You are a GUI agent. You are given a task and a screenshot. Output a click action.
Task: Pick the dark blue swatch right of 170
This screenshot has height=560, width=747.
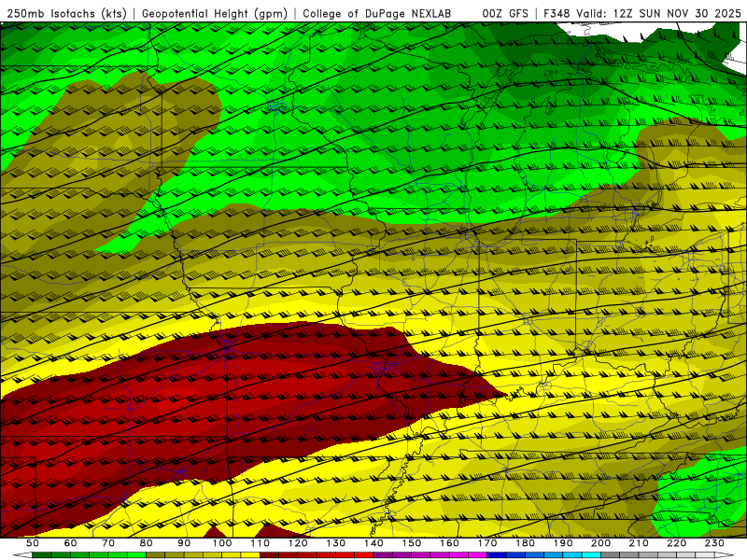[x=497, y=554]
